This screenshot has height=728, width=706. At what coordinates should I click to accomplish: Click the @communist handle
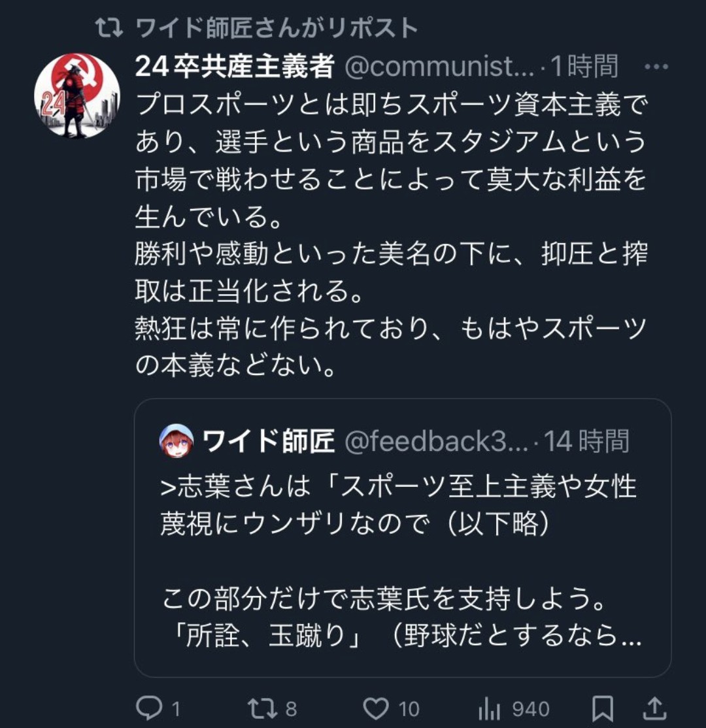click(439, 67)
